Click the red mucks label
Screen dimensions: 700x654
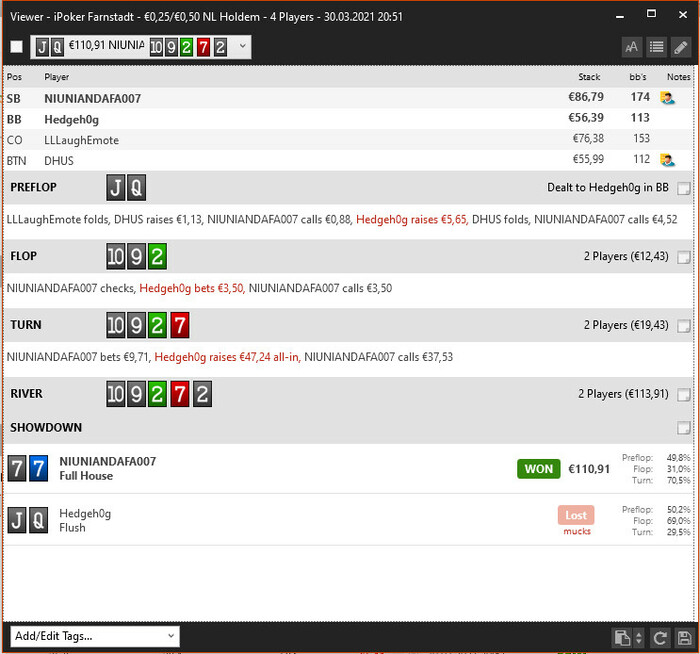tap(577, 531)
